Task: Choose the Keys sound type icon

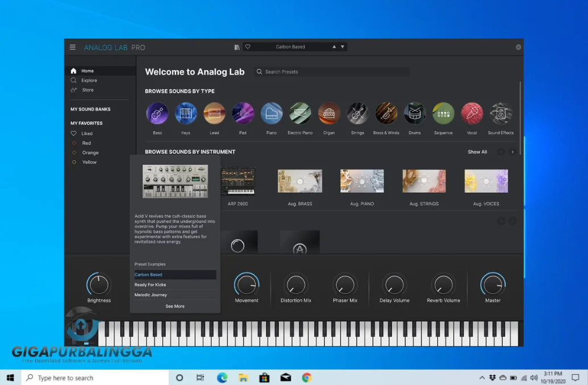Action: (186, 114)
